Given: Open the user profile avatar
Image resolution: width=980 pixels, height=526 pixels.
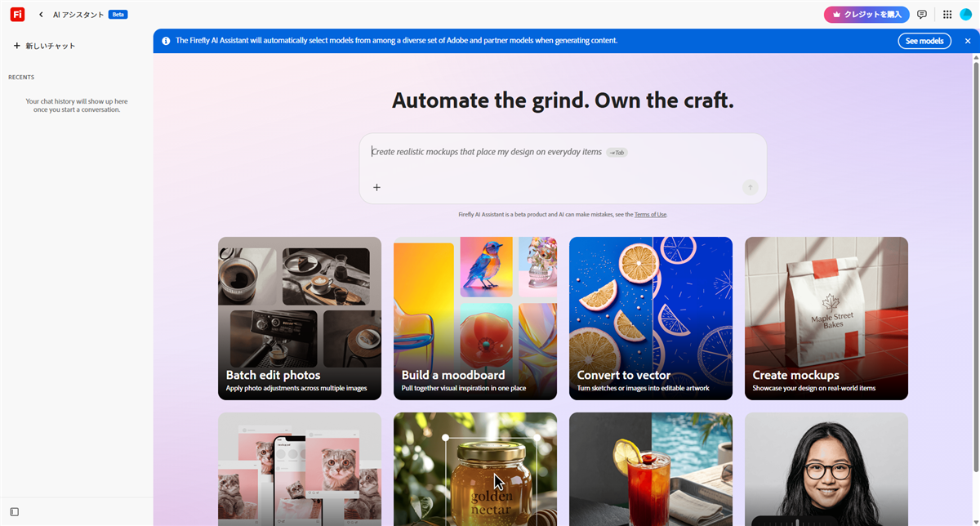Looking at the screenshot, I should coord(966,15).
